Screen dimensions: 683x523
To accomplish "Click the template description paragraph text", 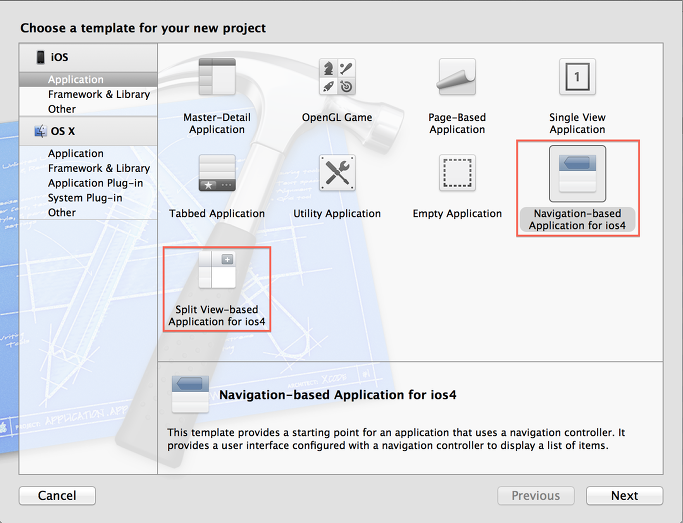I will [x=396, y=439].
